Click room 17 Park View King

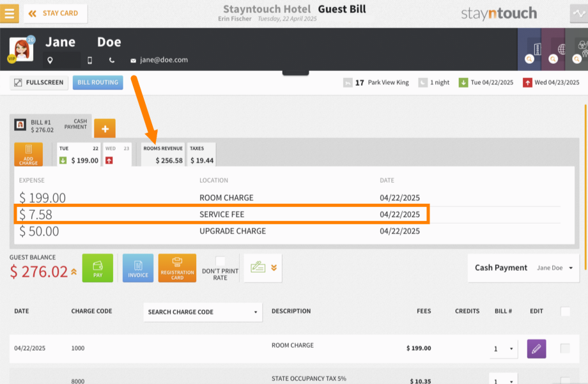(x=376, y=82)
